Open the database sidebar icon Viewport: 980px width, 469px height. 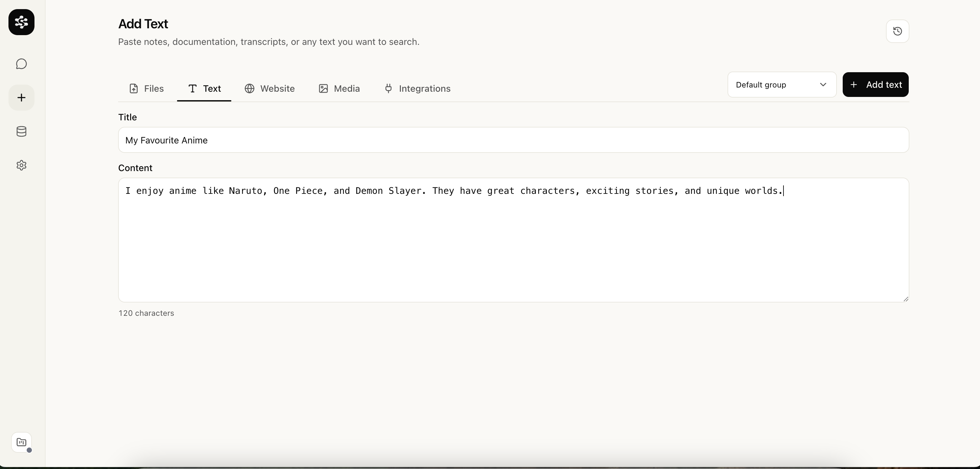[21, 131]
